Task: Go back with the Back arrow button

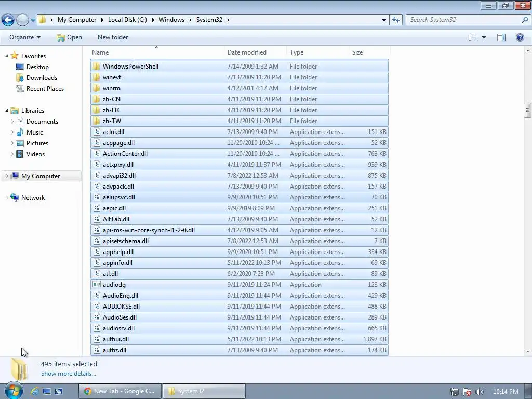Action: point(8,20)
